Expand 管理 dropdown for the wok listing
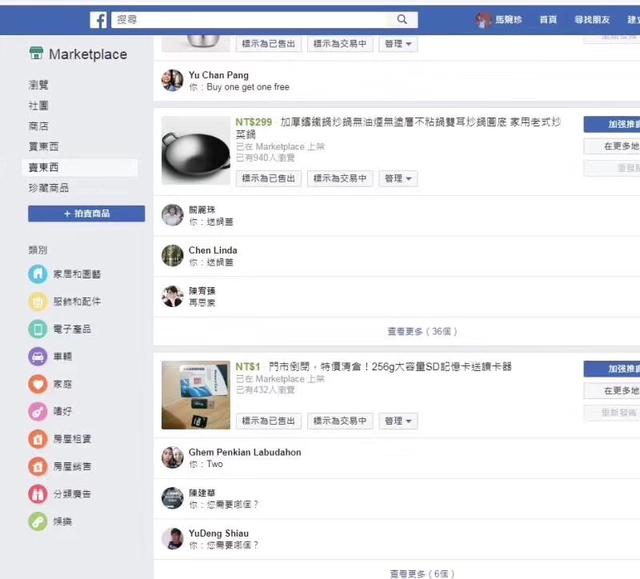The image size is (640, 579). [398, 178]
